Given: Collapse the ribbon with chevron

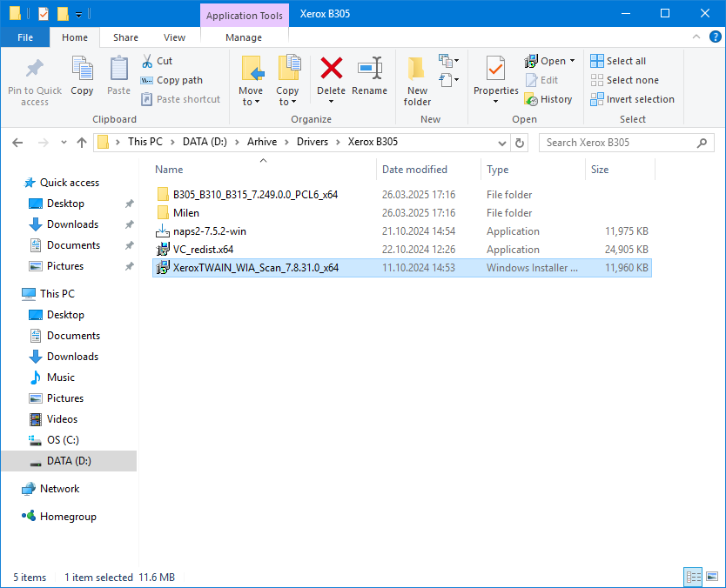Looking at the screenshot, I should click(x=696, y=37).
